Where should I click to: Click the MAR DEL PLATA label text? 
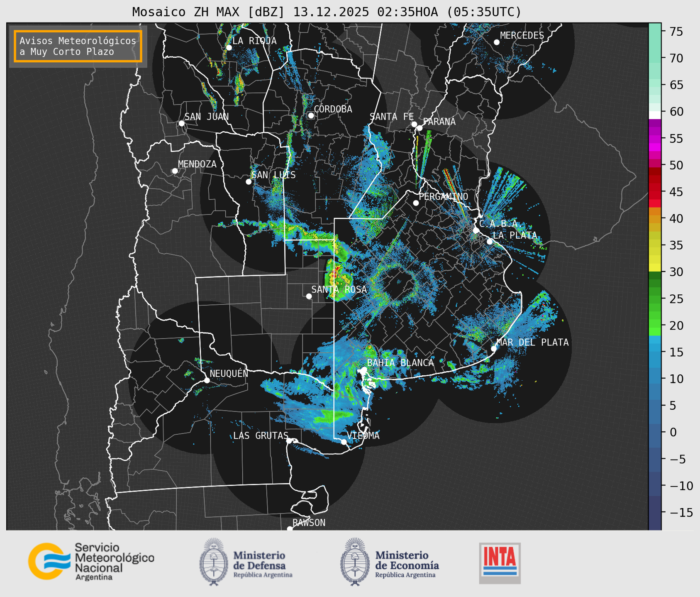[532, 342]
